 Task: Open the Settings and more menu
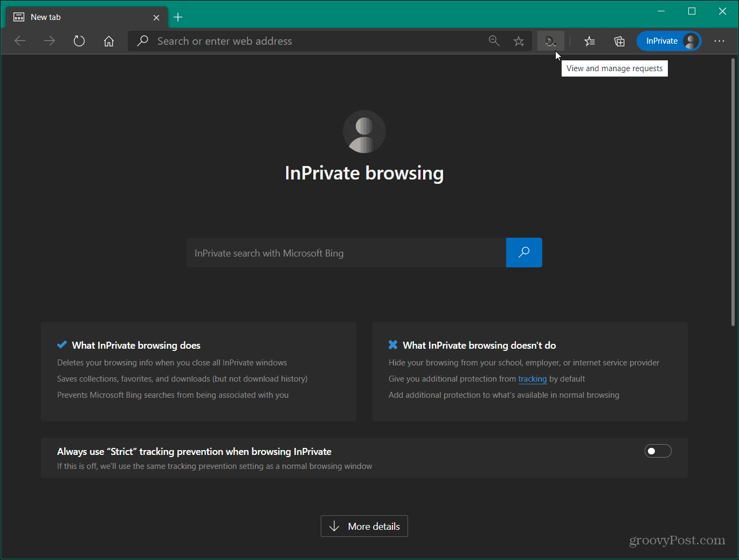click(720, 40)
